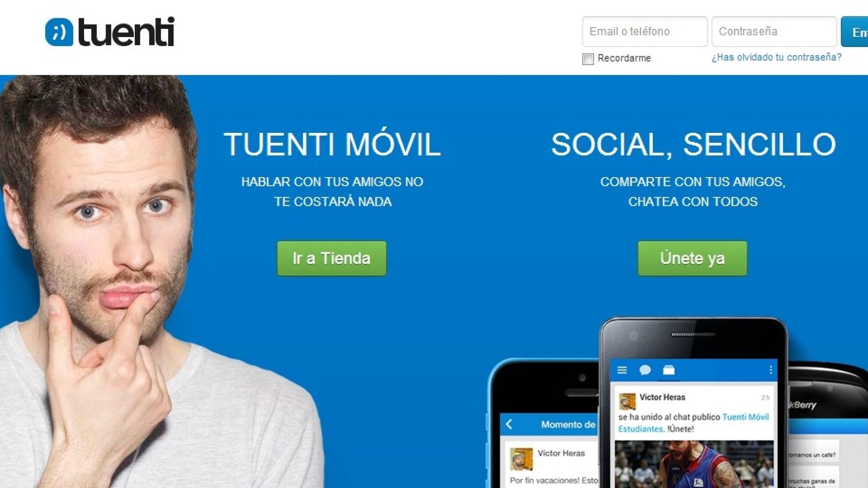868x488 pixels.
Task: Click the Tuenti smiley logo icon
Action: (59, 32)
